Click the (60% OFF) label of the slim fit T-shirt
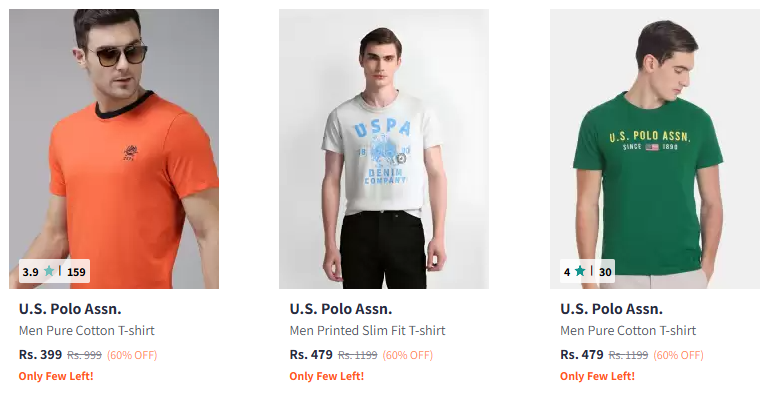Viewport: 771px width, 402px height. pos(408,355)
